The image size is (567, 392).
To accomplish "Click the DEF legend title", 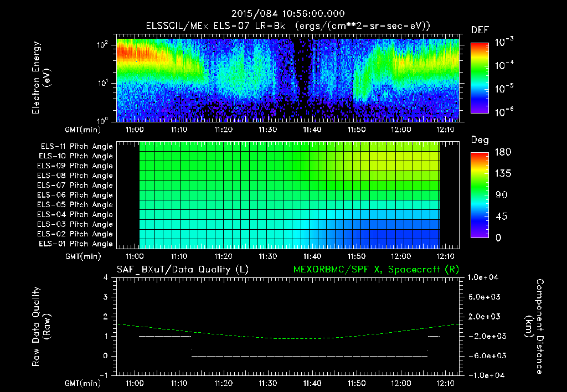I will pos(480,30).
